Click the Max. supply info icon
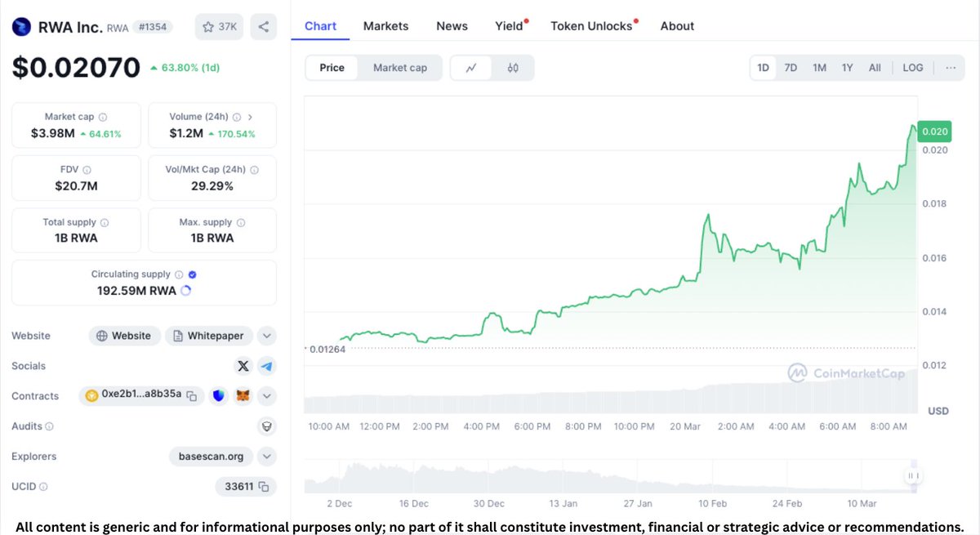Screen dimensions: 980x535 coord(241,222)
